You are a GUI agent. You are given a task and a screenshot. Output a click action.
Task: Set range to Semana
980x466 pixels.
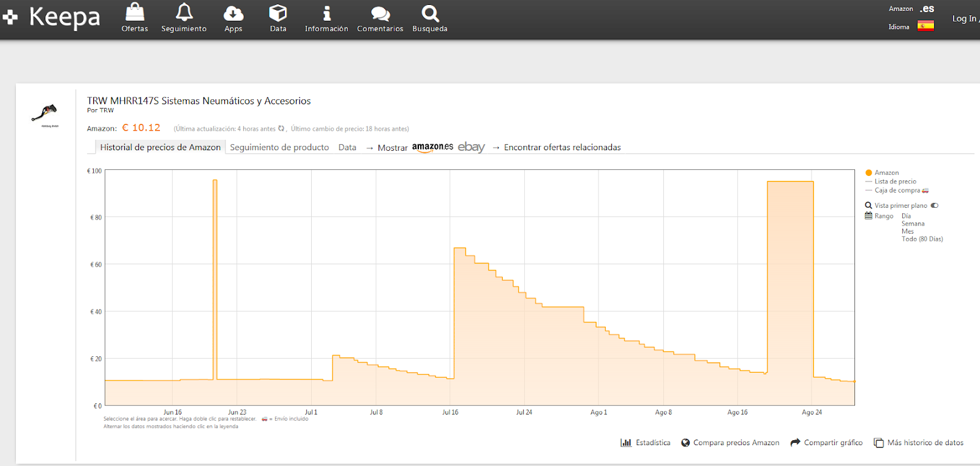click(913, 224)
